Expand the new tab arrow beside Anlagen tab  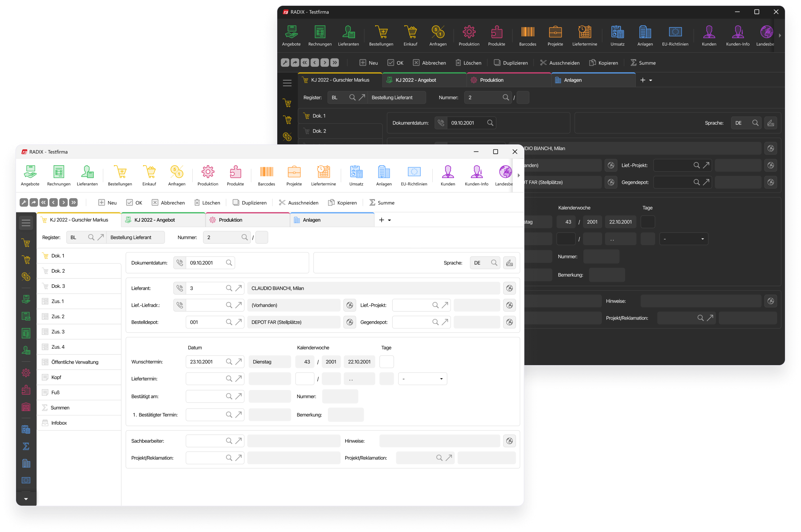[x=390, y=220]
